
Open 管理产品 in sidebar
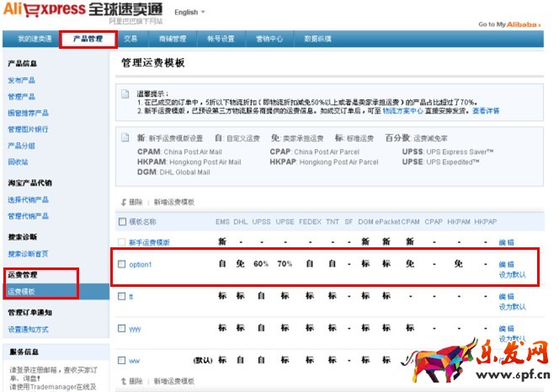(x=21, y=97)
